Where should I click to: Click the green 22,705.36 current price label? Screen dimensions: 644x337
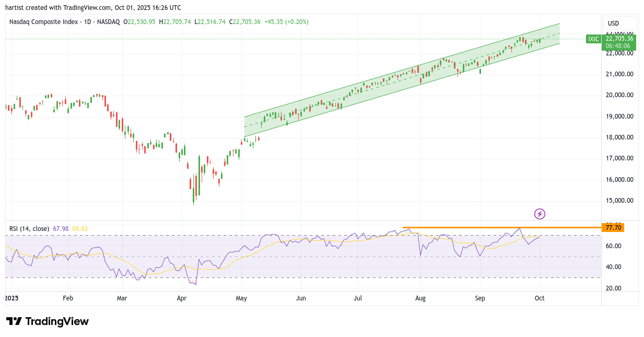pos(619,39)
